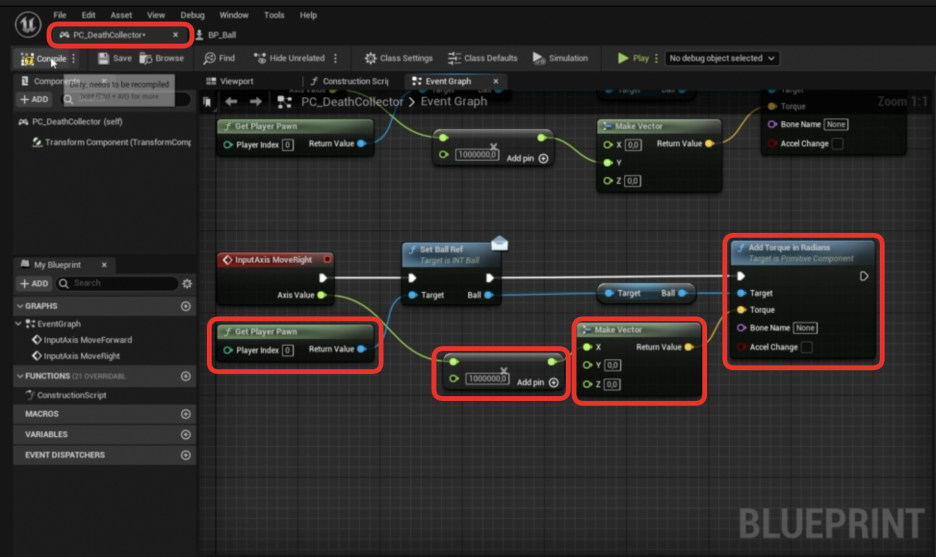Start Simulation mode
936x557 pixels.
(x=560, y=58)
